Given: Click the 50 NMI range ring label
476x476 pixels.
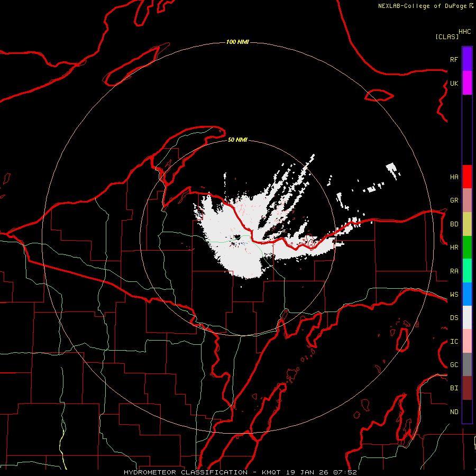Looking at the screenshot, I should 237,140.
